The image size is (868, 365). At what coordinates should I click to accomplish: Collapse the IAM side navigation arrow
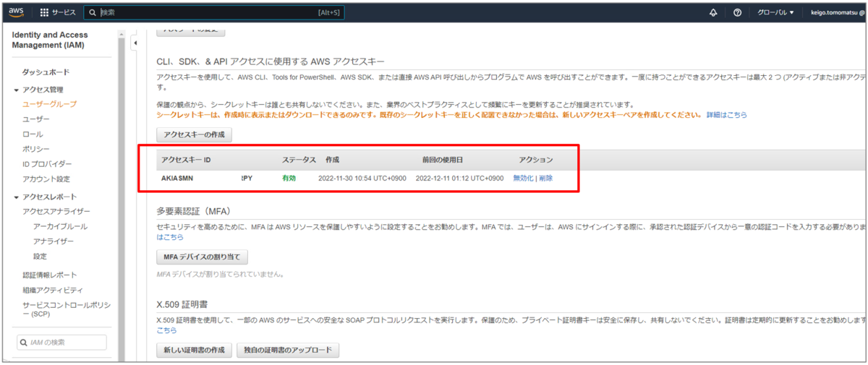coord(135,43)
